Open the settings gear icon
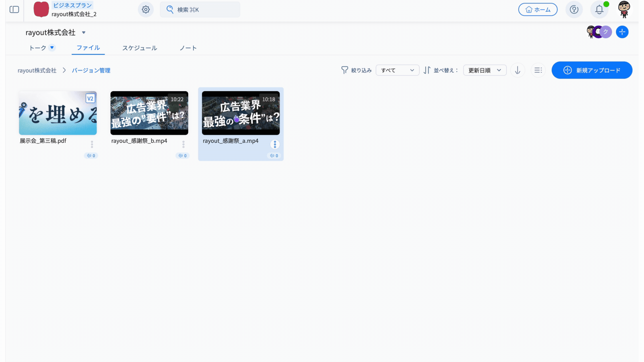The width and height of the screenshot is (644, 362). [146, 9]
